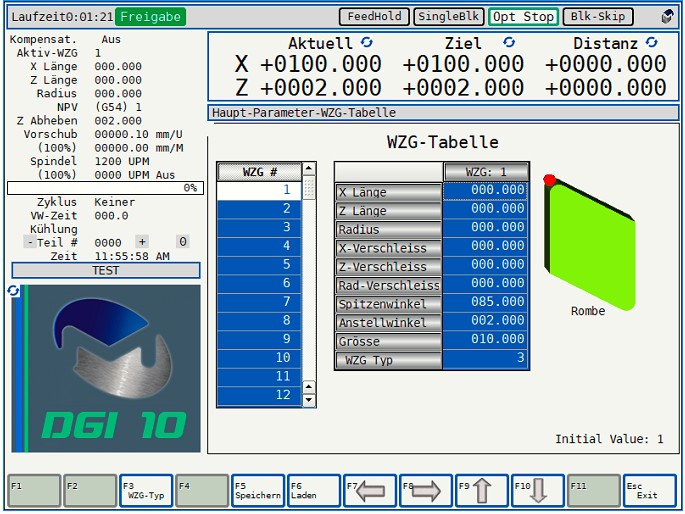
Task: Click the Rad-Verschleiss value field
Action: 485,284
